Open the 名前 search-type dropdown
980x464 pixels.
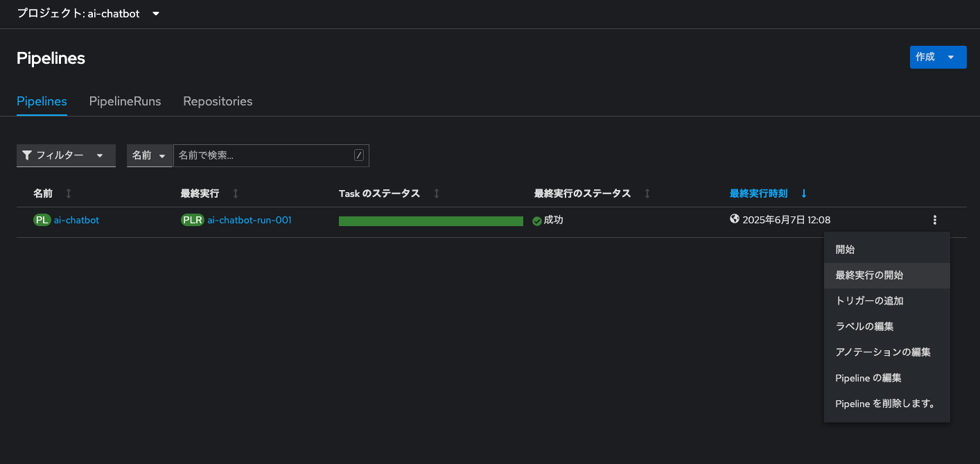click(x=150, y=155)
